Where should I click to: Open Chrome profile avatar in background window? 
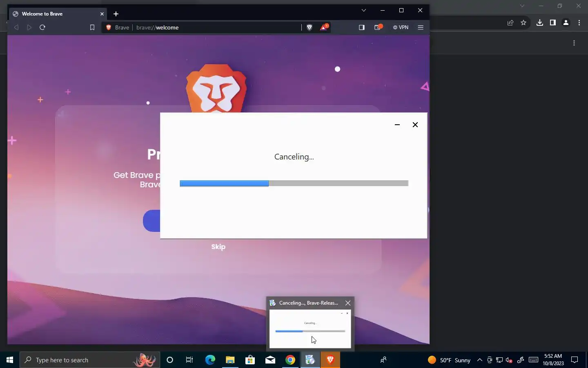566,23
